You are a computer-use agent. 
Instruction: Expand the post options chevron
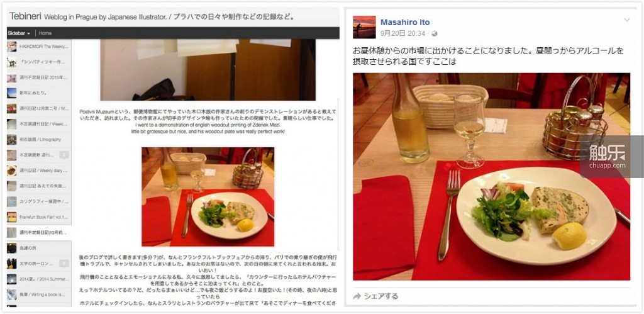(626, 20)
